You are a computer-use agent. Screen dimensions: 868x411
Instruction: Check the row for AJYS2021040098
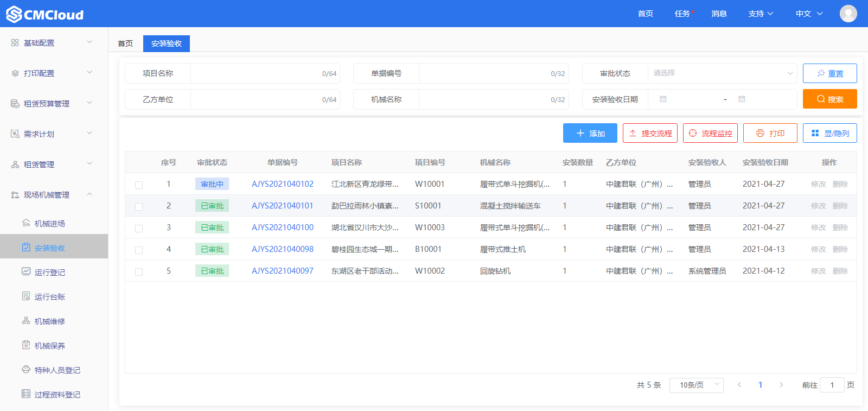coord(139,250)
